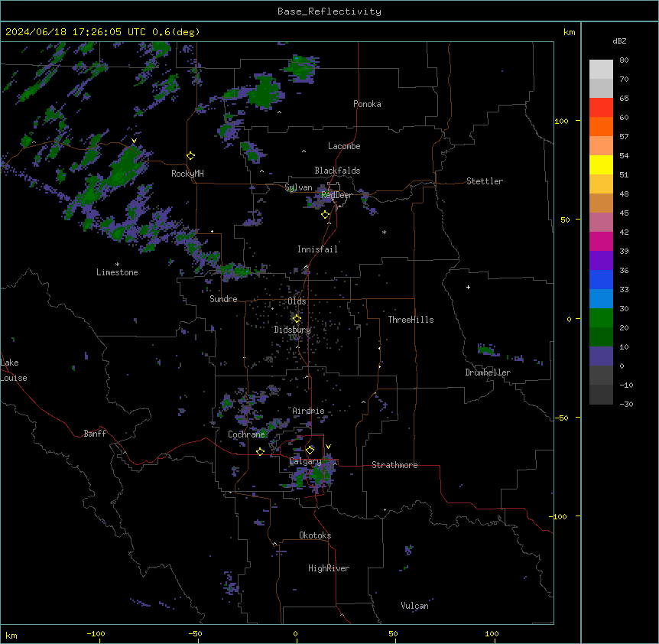The width and height of the screenshot is (659, 644).
Task: Click the Drumheller label
Action: [488, 372]
